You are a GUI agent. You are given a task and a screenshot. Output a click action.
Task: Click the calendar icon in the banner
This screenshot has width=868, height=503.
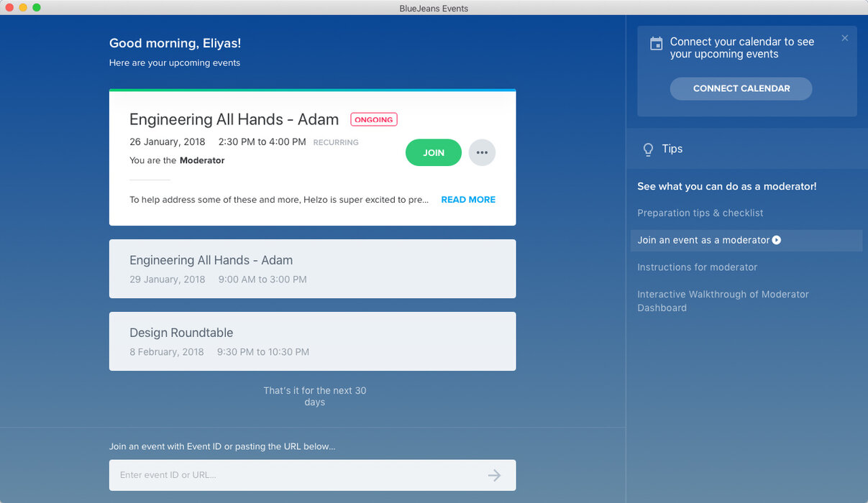[x=656, y=44]
